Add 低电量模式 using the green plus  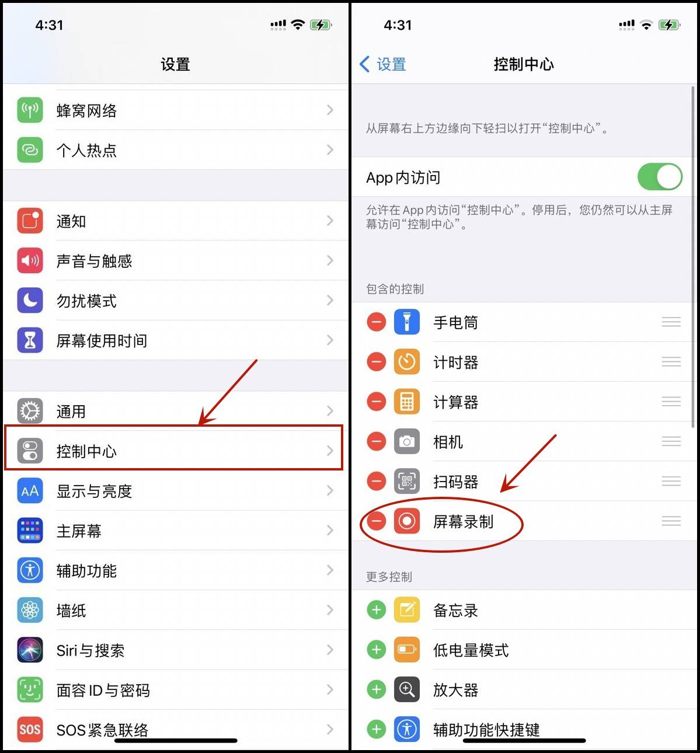click(377, 650)
